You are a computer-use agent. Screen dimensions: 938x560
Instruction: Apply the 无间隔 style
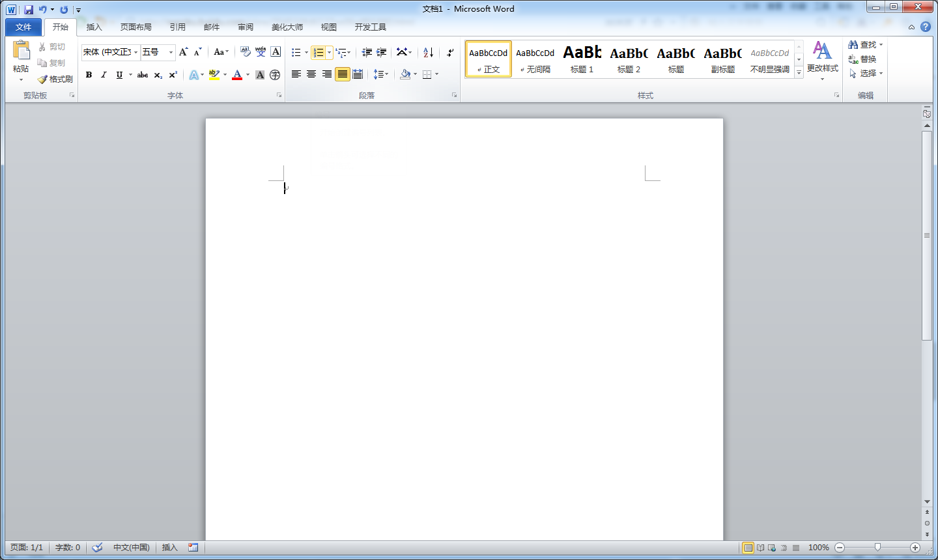[535, 59]
